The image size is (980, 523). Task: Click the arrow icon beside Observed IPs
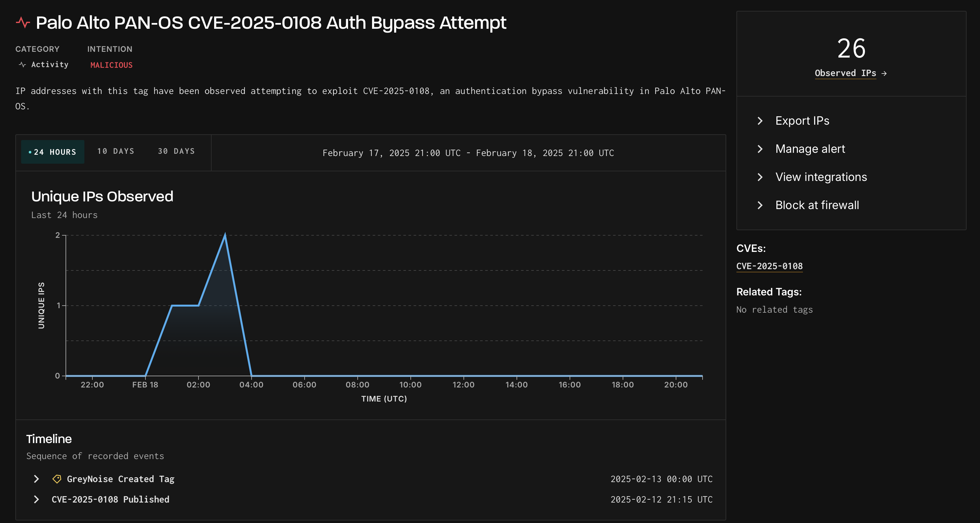(x=884, y=73)
